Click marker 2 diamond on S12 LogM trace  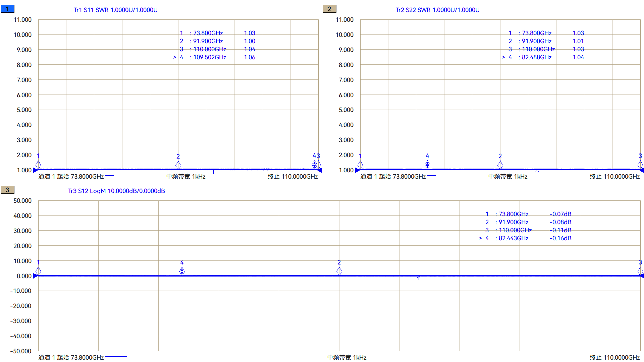click(339, 271)
